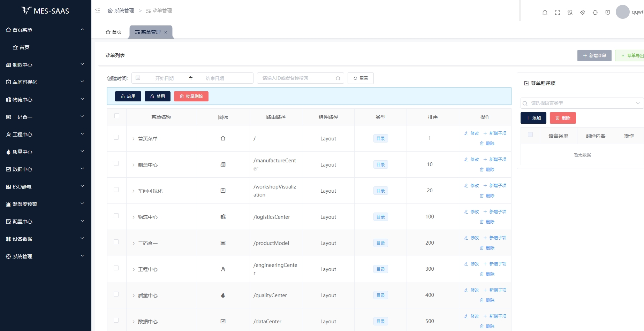Click the search magnifier in ID search box
The width and height of the screenshot is (644, 331).
[x=338, y=78]
